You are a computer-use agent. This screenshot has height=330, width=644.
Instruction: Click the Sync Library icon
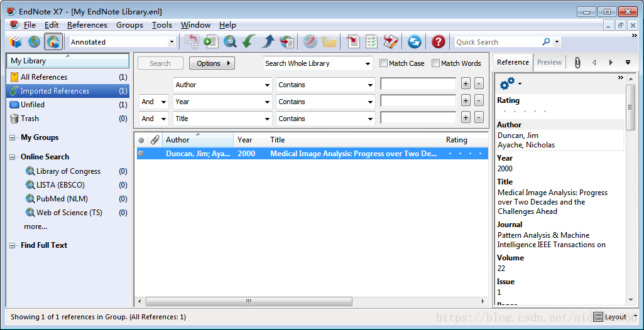[x=415, y=42]
